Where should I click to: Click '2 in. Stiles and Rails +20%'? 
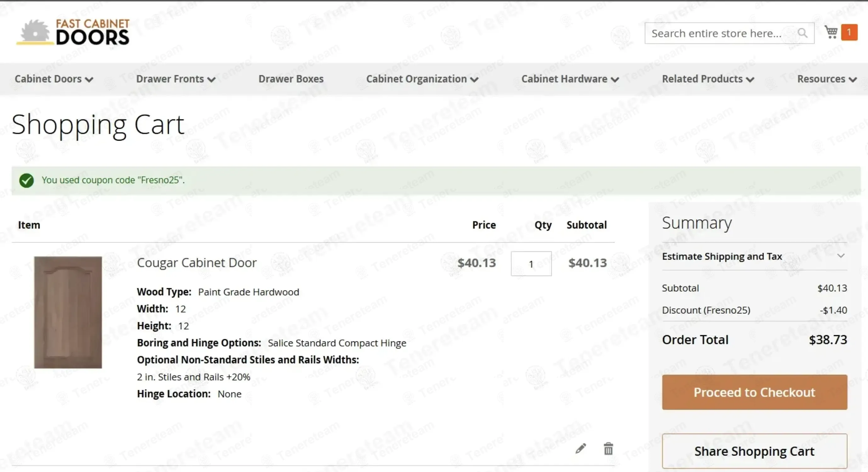(x=194, y=377)
